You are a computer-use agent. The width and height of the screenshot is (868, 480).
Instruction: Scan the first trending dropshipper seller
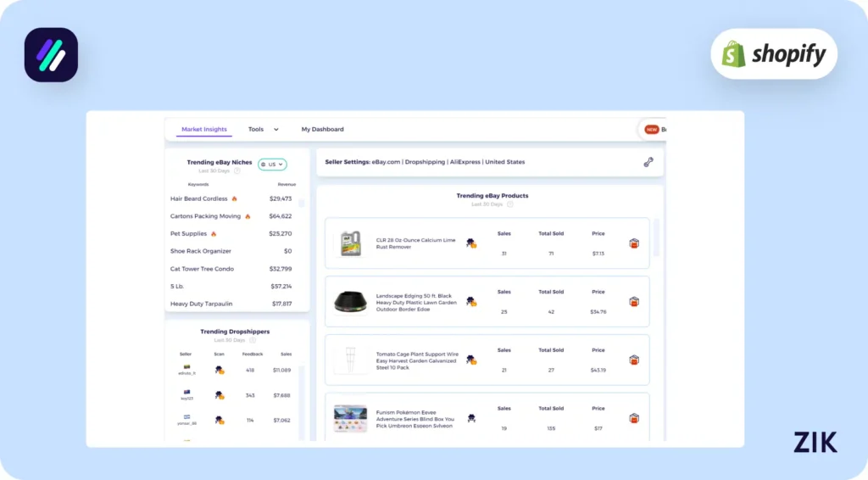tap(219, 371)
